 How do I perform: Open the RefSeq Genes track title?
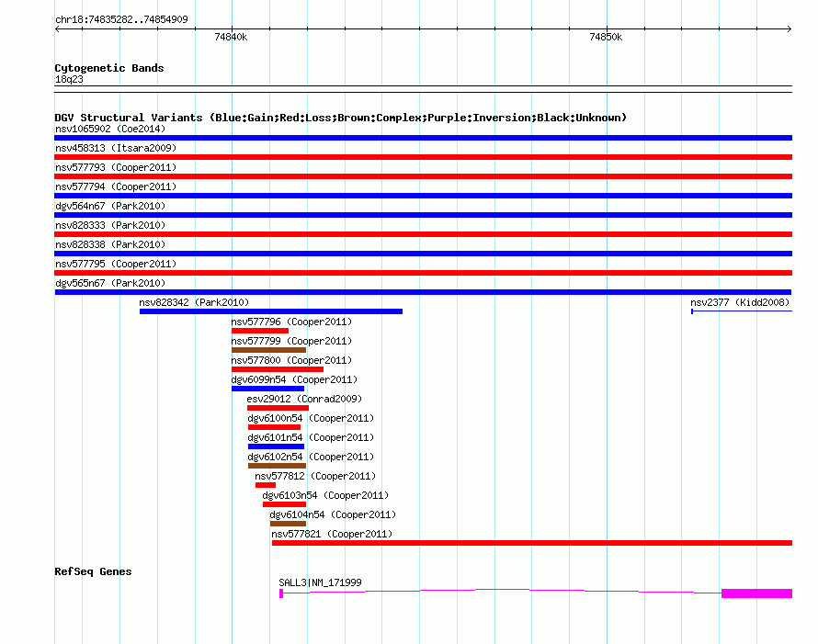pyautogui.click(x=93, y=571)
